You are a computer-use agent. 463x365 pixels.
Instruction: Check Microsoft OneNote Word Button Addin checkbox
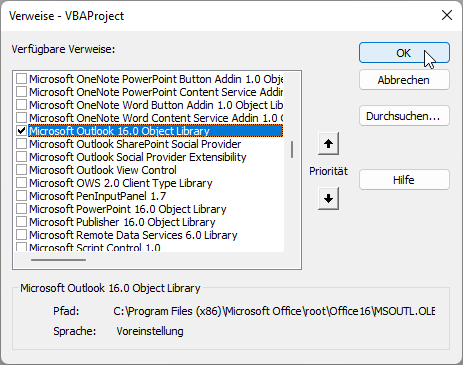click(22, 105)
